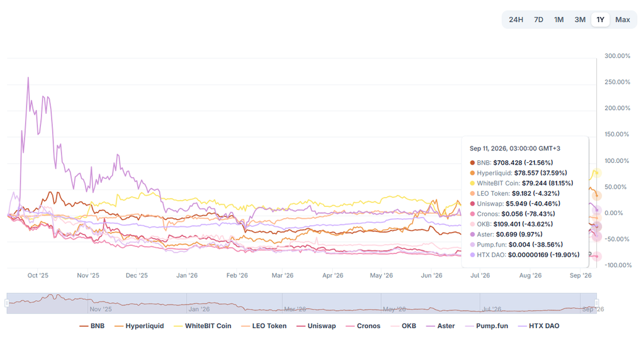Viewport: 644px width, 337px height.
Task: Toggle Hyperliquid series in legend
Action: 139,326
